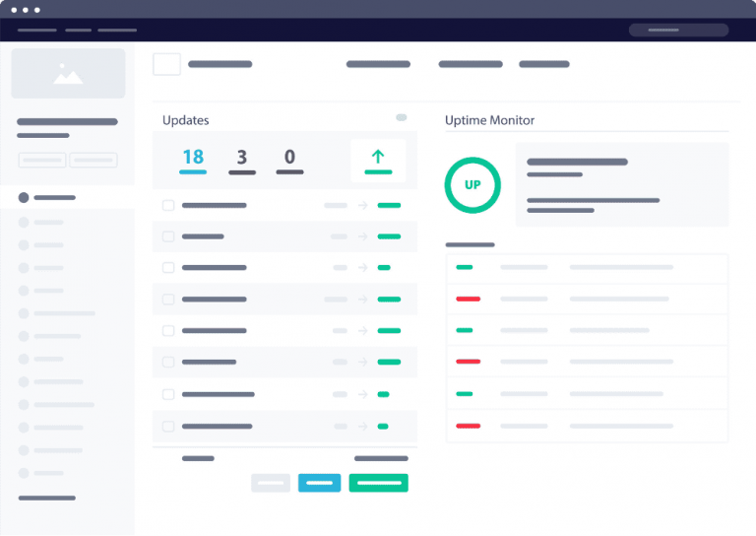This screenshot has height=536, width=756.
Task: Click the arrow icon in first update row
Action: [x=363, y=206]
